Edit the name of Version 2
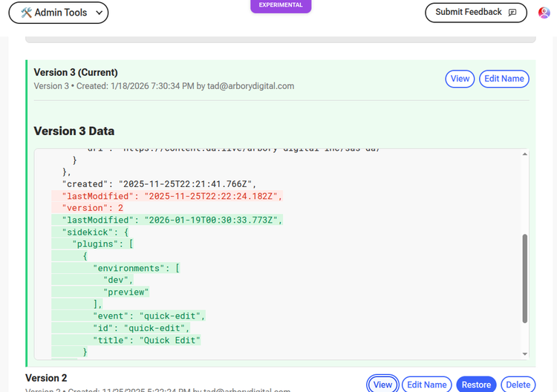This screenshot has height=392, width=557. (426, 384)
